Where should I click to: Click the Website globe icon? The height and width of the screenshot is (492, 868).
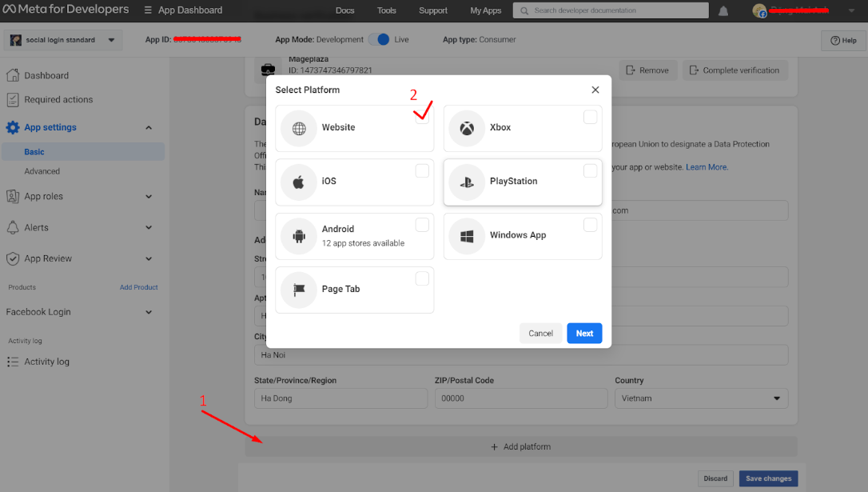(299, 128)
